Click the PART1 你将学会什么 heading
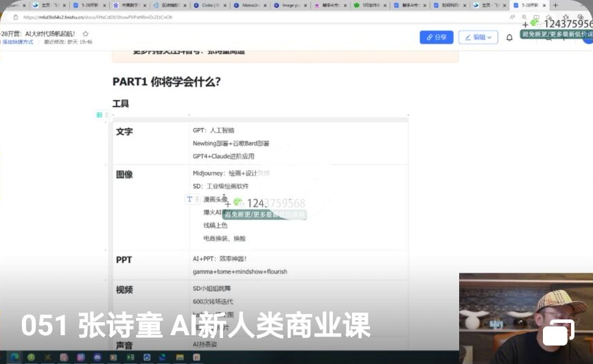Viewport: 593px width, 364px height. coord(166,82)
